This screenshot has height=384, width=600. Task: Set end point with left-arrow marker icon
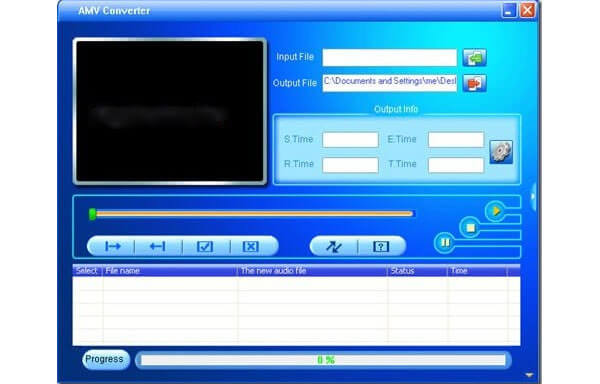point(158,246)
